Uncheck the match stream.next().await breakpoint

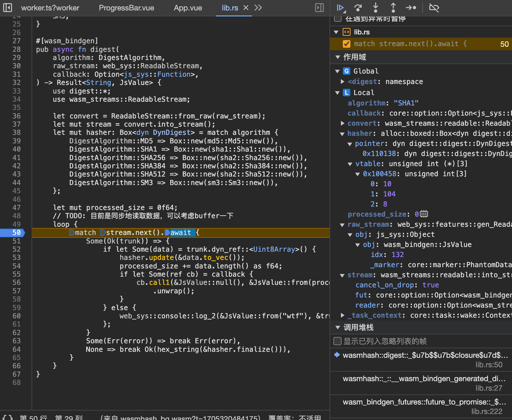pyautogui.click(x=347, y=44)
